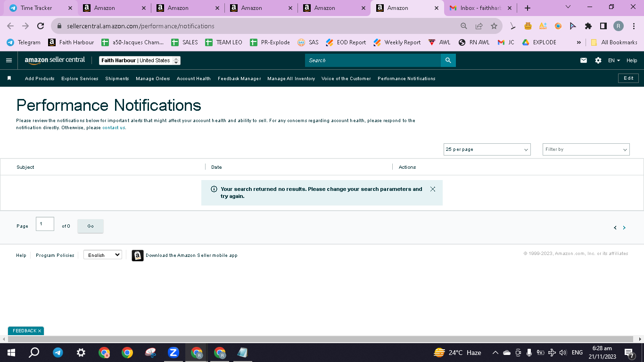Open Add Products in the nav bar
644x362 pixels.
(40, 79)
